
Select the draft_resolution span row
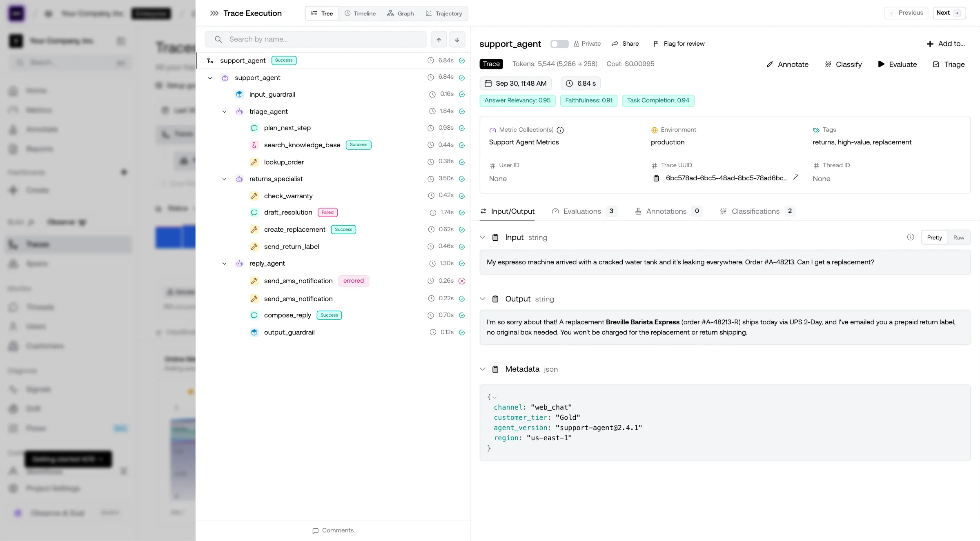click(x=333, y=213)
